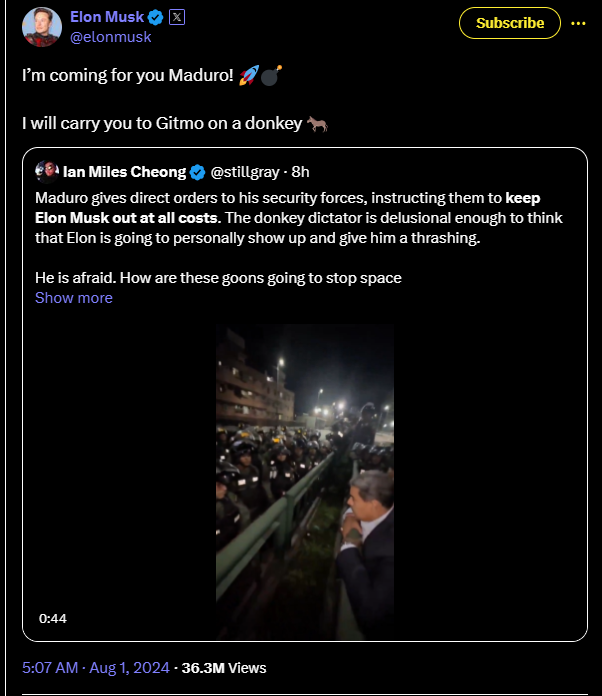Click Elon Musk's profile avatar
The image size is (602, 696).
(x=41, y=27)
